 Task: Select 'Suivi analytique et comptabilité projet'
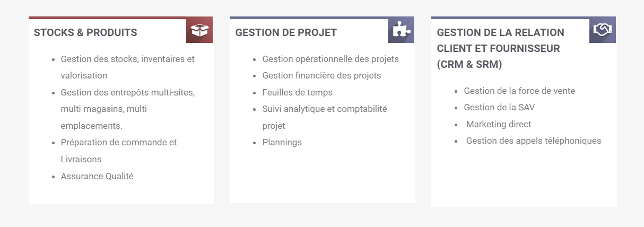[325, 117]
